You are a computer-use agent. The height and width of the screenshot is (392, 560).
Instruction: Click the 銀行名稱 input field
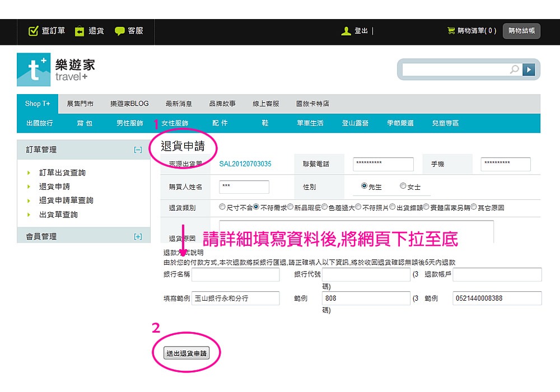(235, 274)
